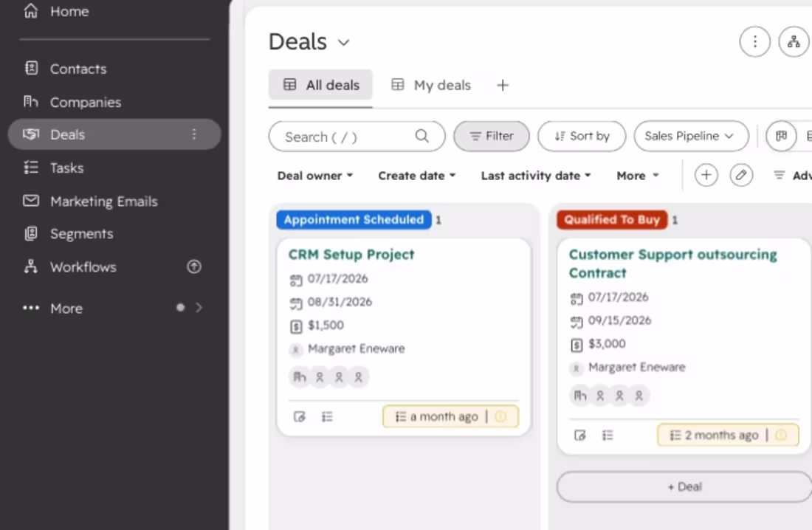Screen dimensions: 812x530
Task: Switch to the My deals tab
Action: pyautogui.click(x=431, y=85)
